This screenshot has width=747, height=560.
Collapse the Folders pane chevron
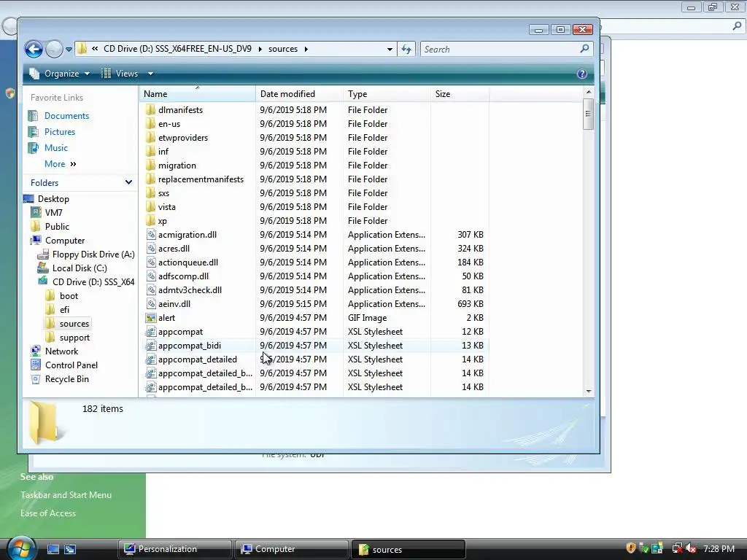click(x=128, y=182)
